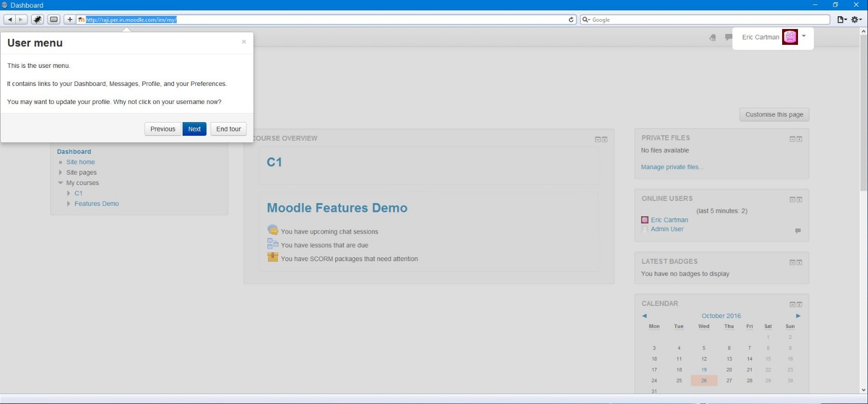Open Eric Cartman in Online users

(x=669, y=220)
